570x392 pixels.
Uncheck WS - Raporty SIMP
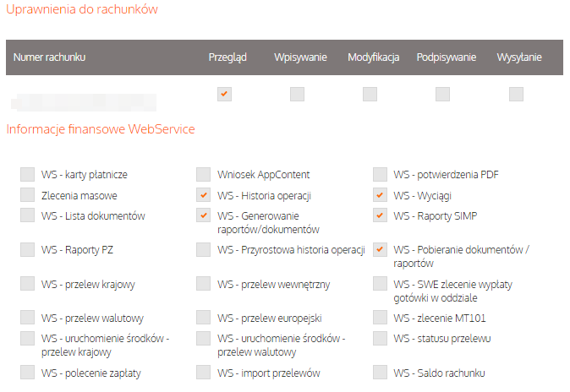pyautogui.click(x=380, y=215)
